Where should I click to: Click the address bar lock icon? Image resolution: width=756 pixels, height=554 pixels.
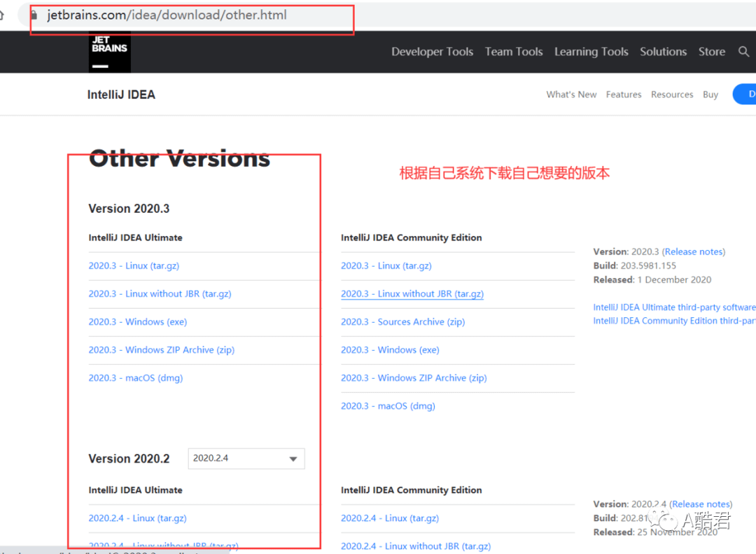[x=34, y=15]
